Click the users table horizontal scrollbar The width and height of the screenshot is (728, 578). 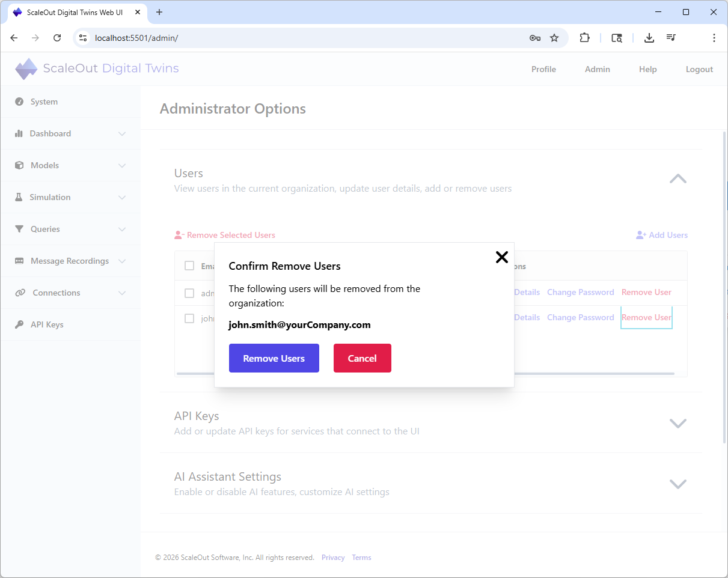(x=426, y=374)
